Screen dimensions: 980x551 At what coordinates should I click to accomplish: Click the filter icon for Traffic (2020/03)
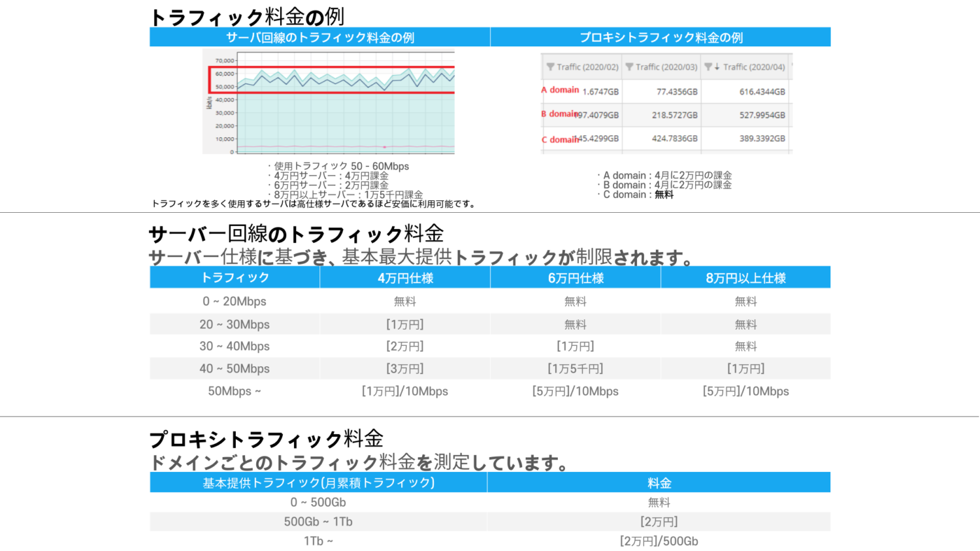(x=629, y=67)
